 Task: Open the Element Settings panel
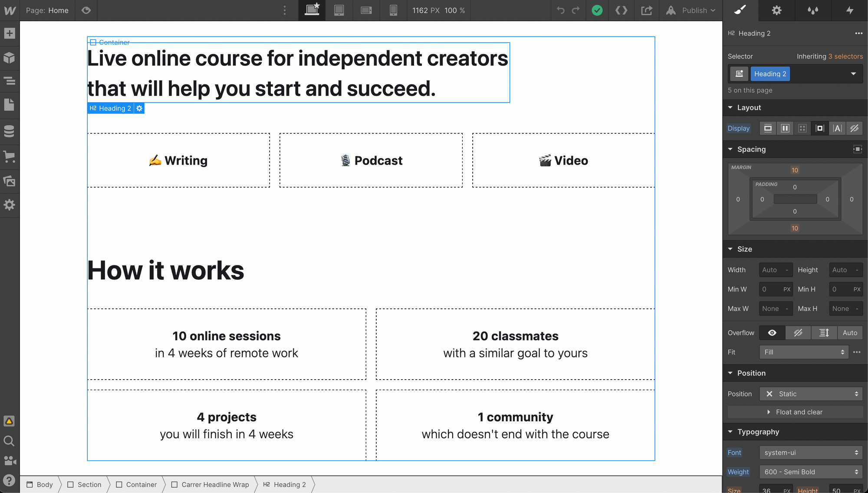(776, 10)
